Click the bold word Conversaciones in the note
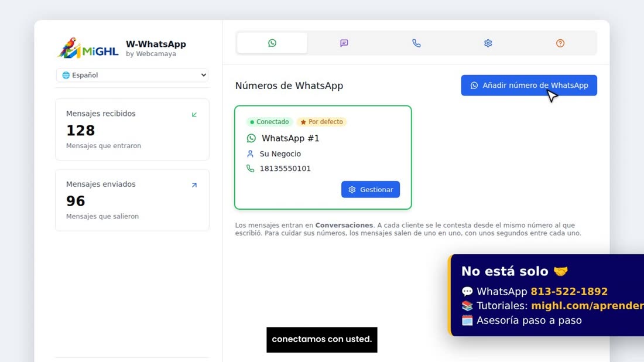 pyautogui.click(x=344, y=225)
